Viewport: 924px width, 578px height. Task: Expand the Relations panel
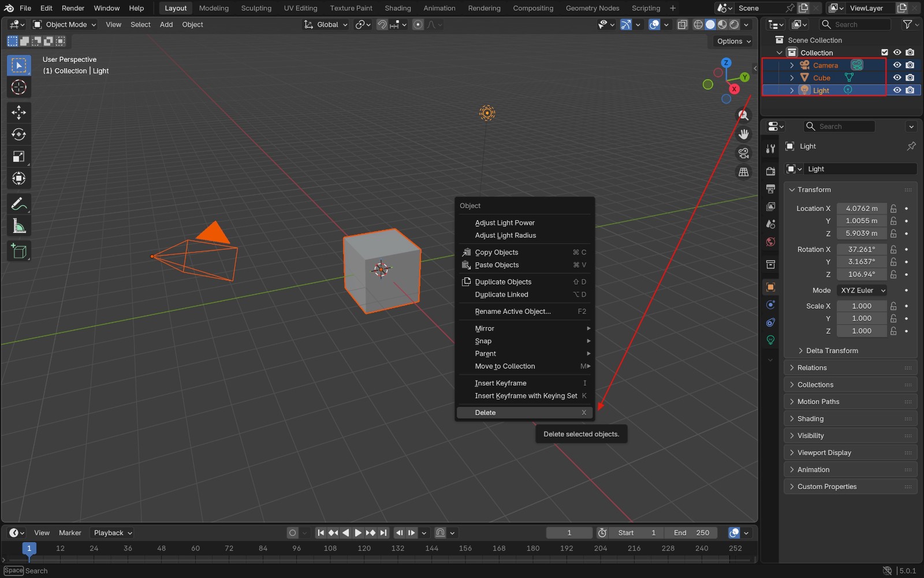(851, 368)
